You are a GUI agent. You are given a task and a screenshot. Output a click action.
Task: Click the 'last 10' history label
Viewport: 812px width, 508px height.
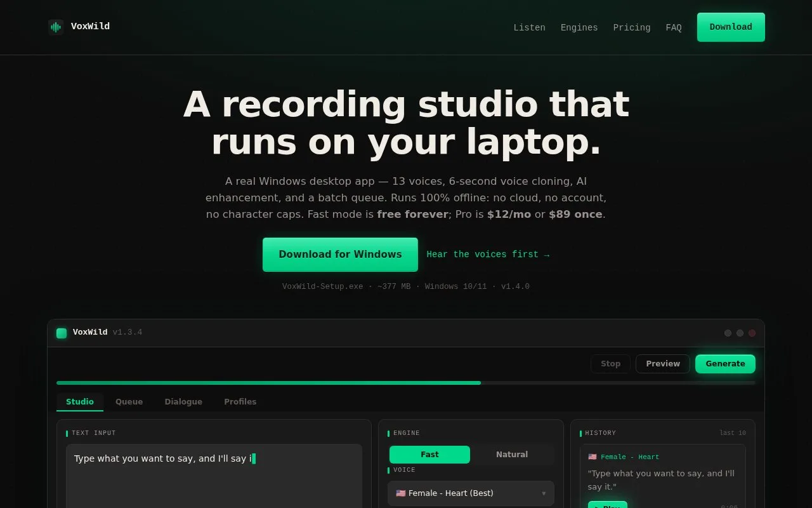tap(733, 433)
